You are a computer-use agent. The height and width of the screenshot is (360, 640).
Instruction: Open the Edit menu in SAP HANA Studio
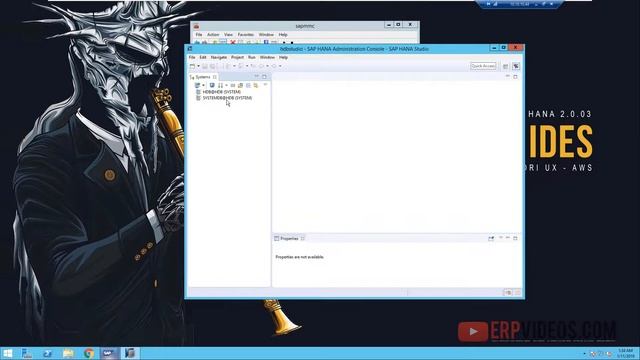tap(203, 58)
